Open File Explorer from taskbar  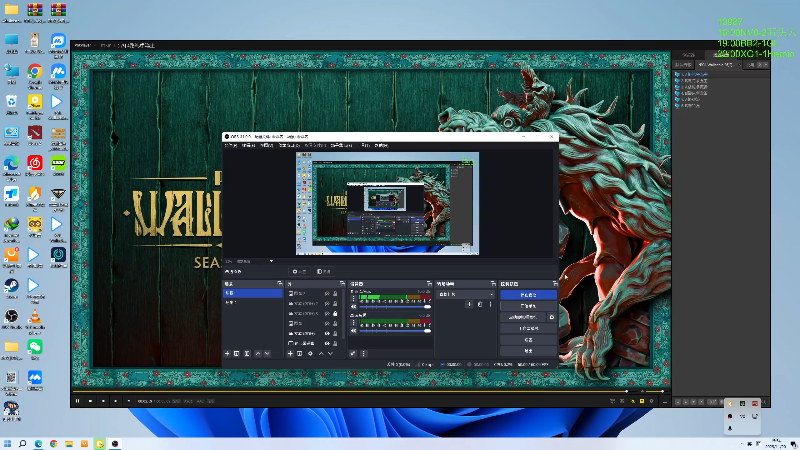coord(69,444)
